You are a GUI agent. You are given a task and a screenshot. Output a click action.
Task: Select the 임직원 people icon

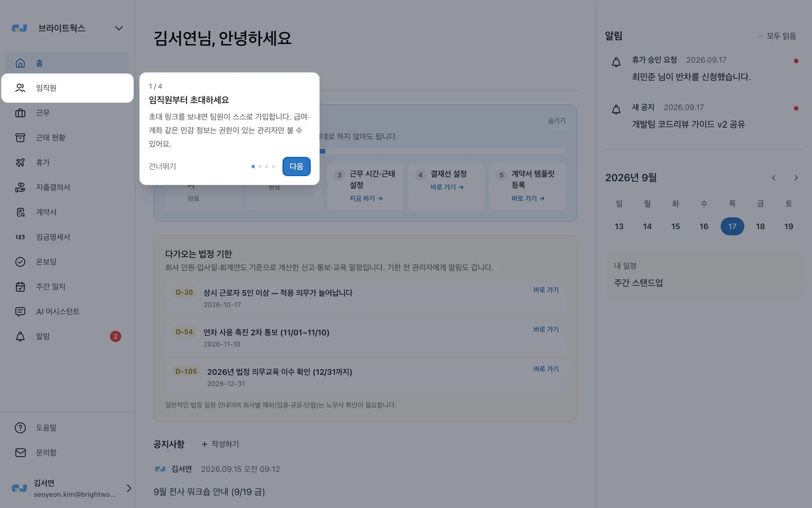point(20,88)
